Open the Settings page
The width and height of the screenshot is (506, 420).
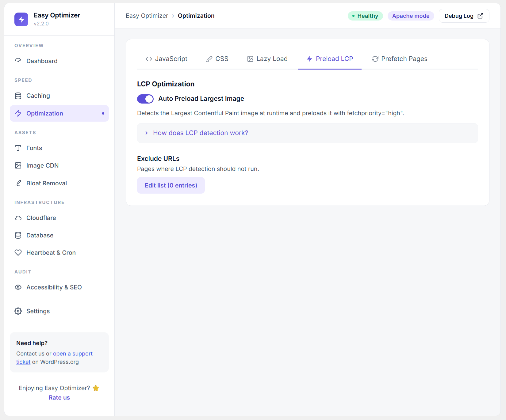[59, 311]
